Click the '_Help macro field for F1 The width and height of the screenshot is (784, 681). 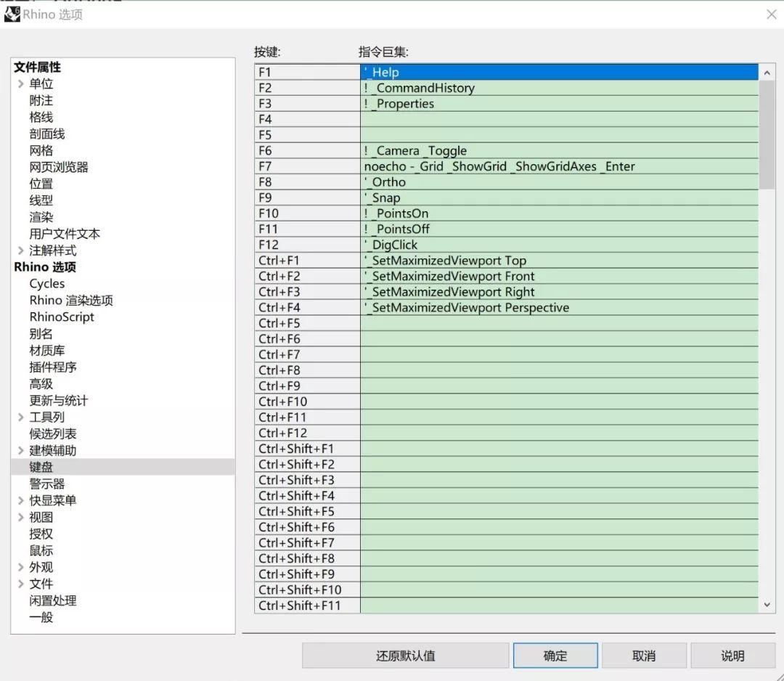pyautogui.click(x=559, y=72)
